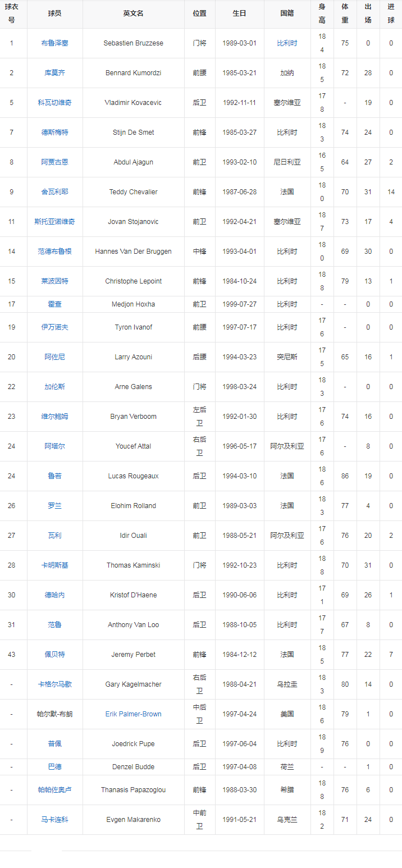Click the Erik Palmer-Brown English name link
The width and height of the screenshot is (402, 868).
(133, 714)
